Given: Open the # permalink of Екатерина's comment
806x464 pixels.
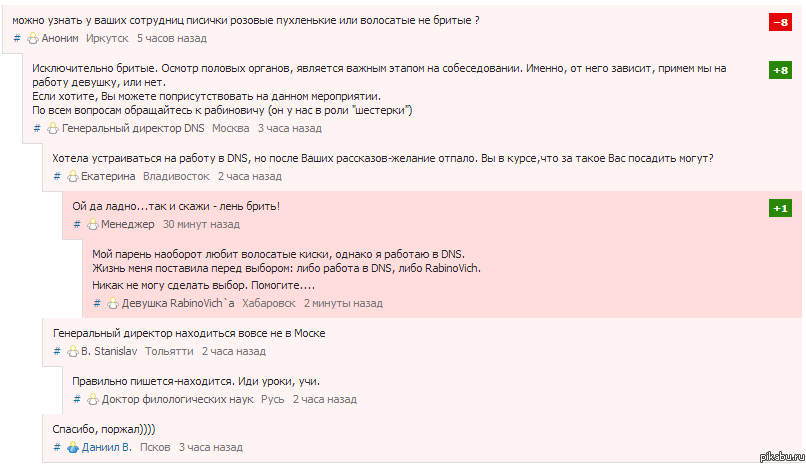Looking at the screenshot, I should pyautogui.click(x=57, y=176).
